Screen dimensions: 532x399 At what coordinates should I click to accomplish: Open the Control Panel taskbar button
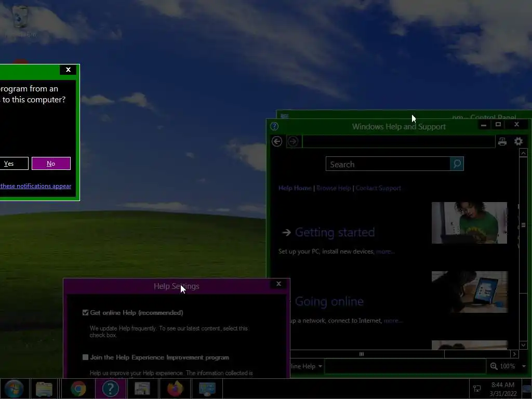click(207, 389)
